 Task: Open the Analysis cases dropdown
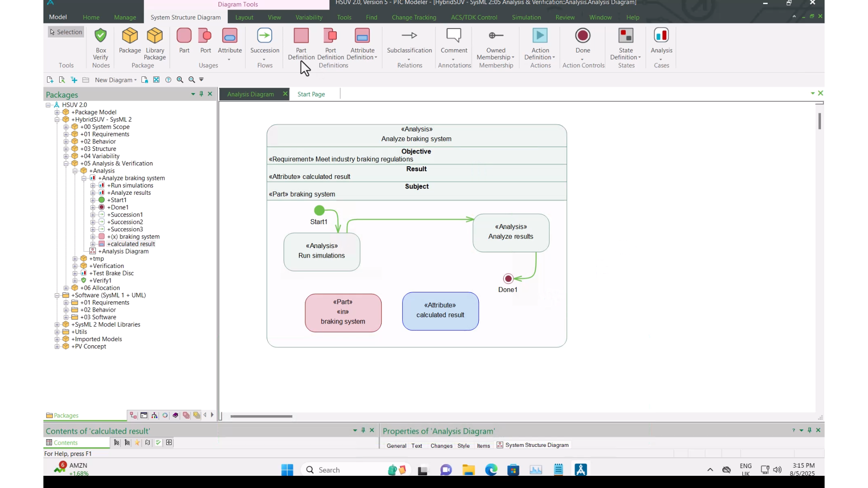pos(661,60)
